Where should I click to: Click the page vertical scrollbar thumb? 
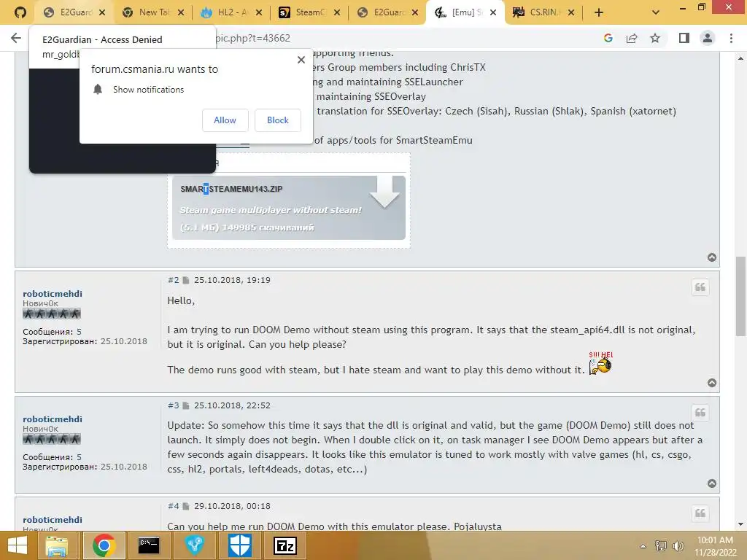coord(740,296)
